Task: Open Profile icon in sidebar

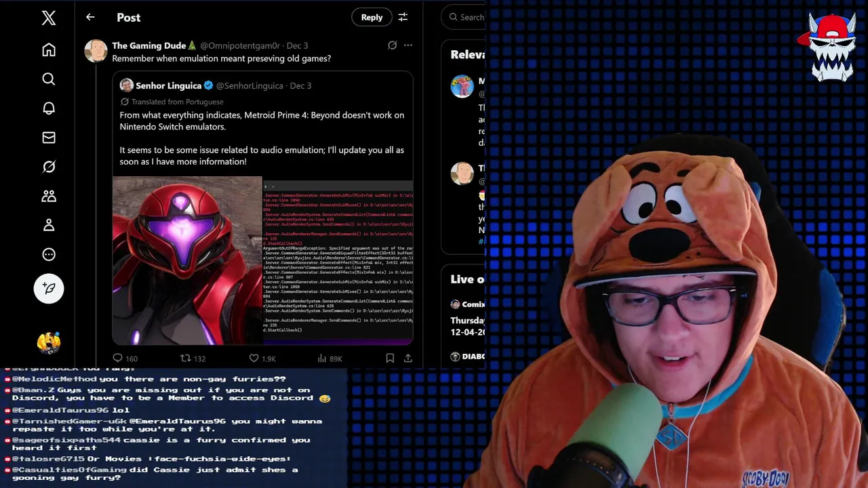Action: click(49, 225)
